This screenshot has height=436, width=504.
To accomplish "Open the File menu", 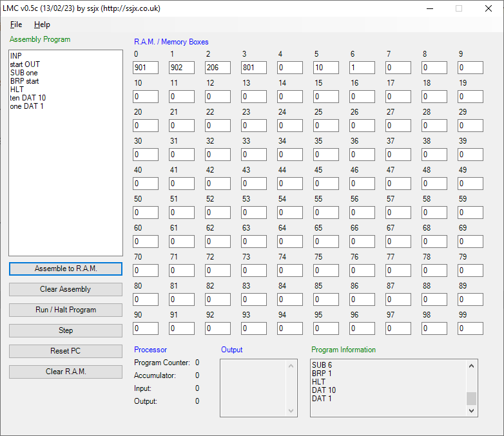I will click(16, 24).
